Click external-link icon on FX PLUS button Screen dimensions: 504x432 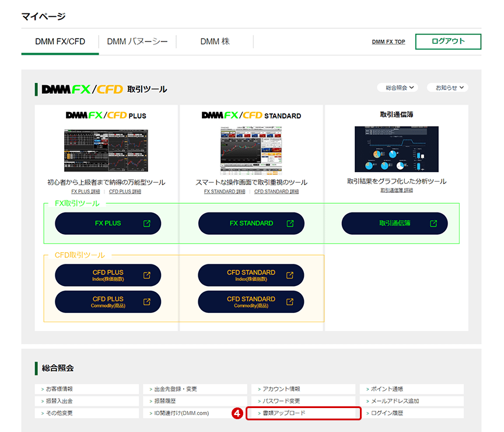point(147,223)
